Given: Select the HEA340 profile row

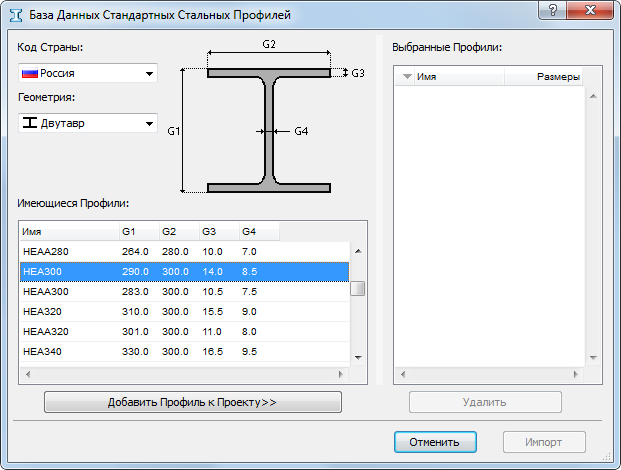Looking at the screenshot, I should point(185,352).
